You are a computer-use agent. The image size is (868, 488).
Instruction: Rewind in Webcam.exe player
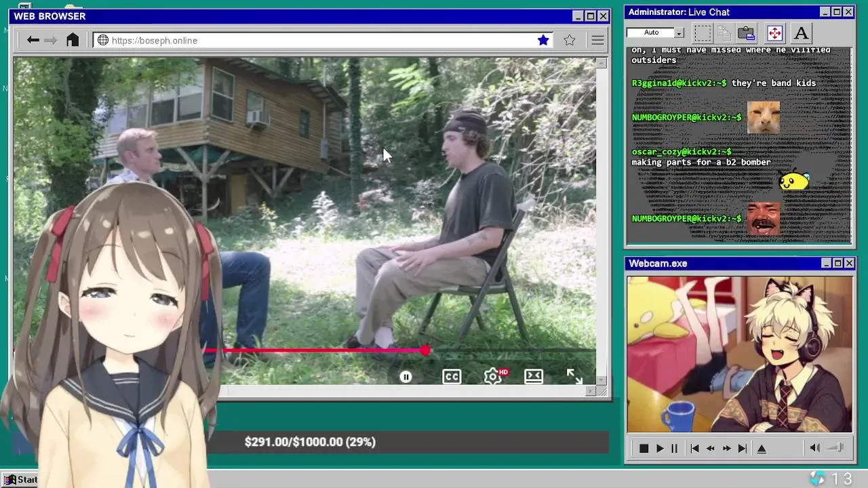[710, 449]
